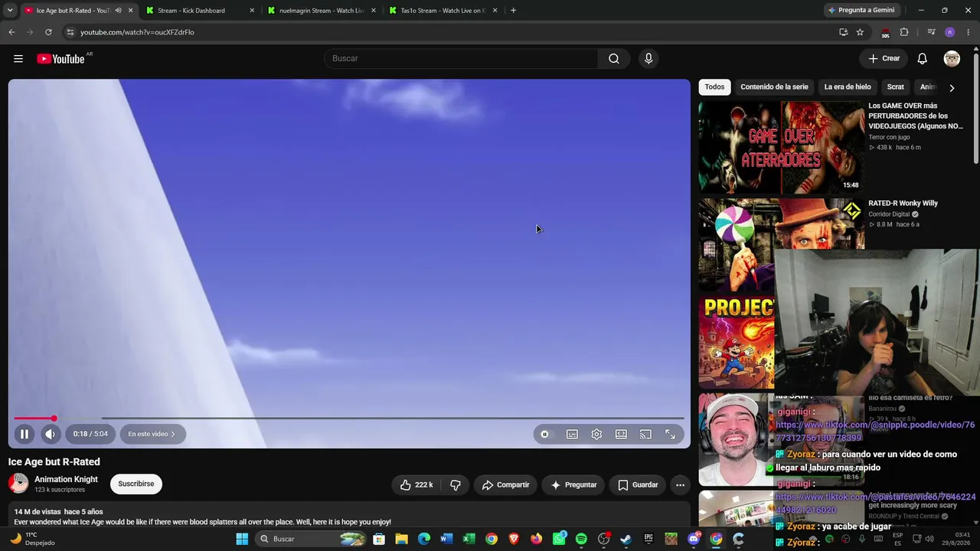This screenshot has width=980, height=551.
Task: Open Steam from the taskbar
Action: click(x=626, y=539)
